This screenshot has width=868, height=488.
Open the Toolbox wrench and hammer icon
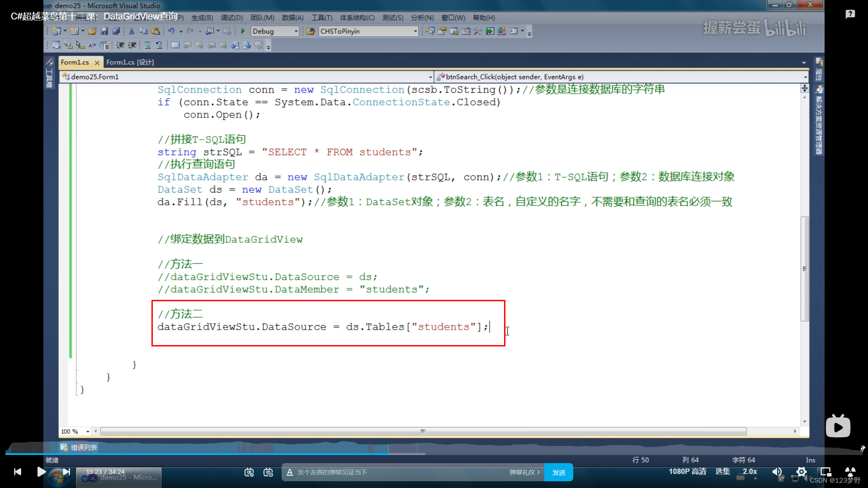(478, 31)
